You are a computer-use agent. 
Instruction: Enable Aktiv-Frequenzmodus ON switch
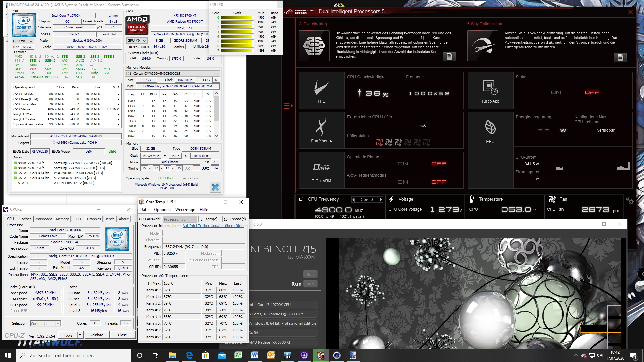click(402, 182)
